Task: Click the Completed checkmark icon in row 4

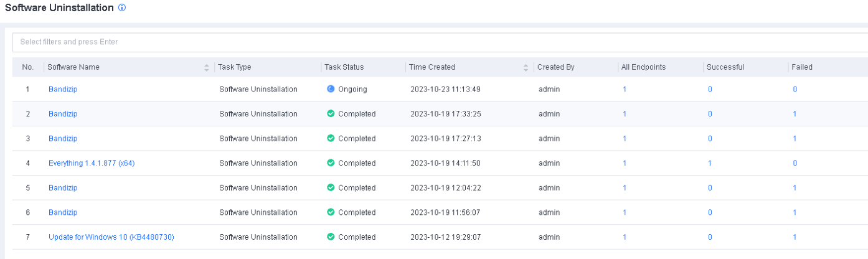Action: pyautogui.click(x=331, y=163)
